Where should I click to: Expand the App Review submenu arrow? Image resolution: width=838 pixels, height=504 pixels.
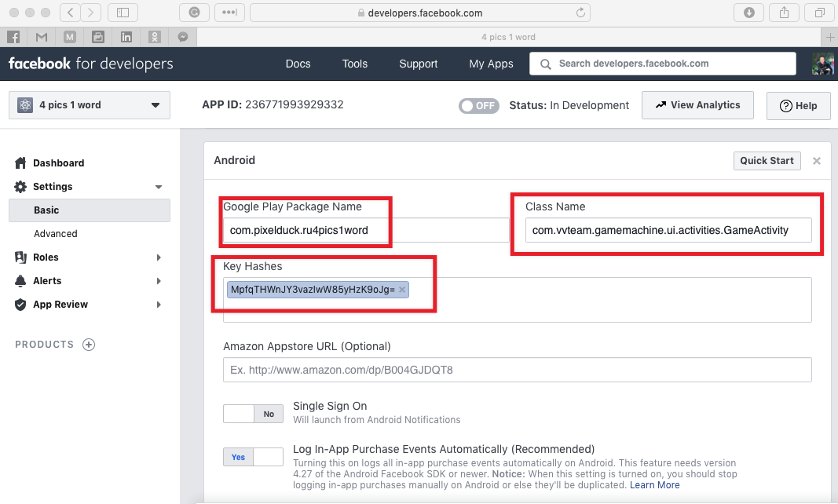pyautogui.click(x=159, y=305)
